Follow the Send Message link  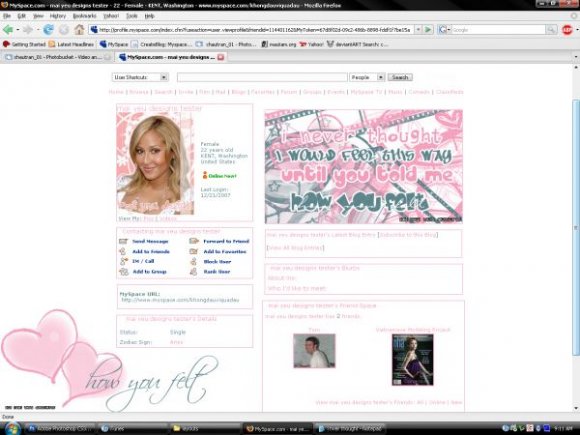(150, 242)
